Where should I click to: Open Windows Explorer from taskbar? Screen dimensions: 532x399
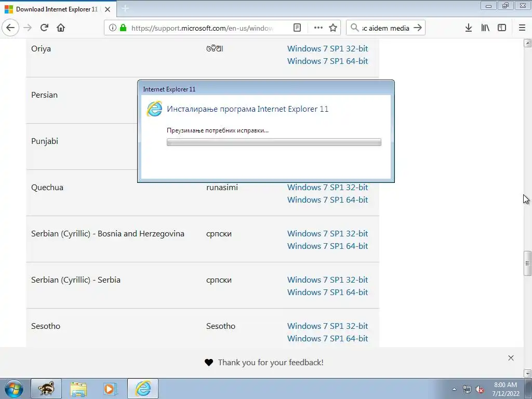[78, 389]
